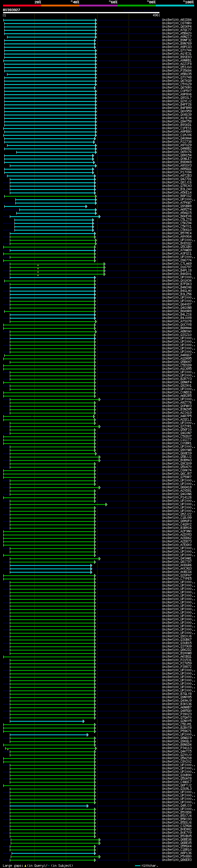This screenshot has width=197, height=868.
Task: Select hit label UniRef100_Q90YW8
Action: pos(177,450)
